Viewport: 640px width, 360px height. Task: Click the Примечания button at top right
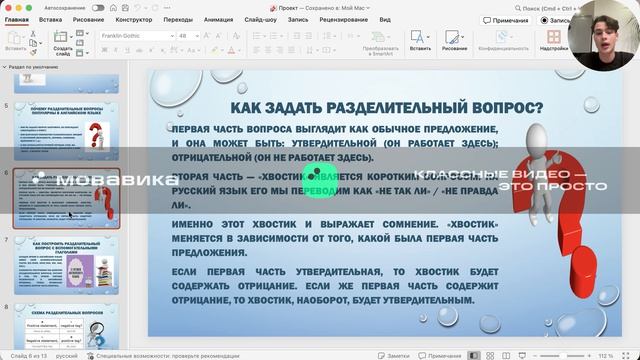[x=506, y=20]
